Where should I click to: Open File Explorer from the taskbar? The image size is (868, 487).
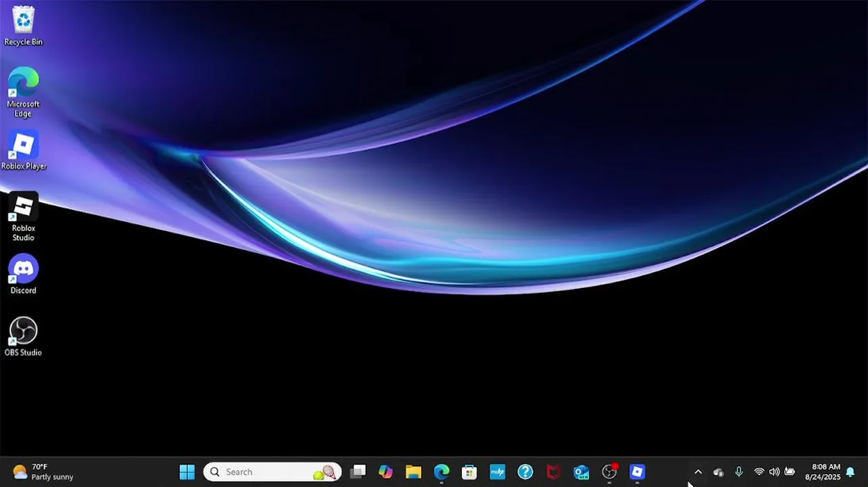(413, 472)
